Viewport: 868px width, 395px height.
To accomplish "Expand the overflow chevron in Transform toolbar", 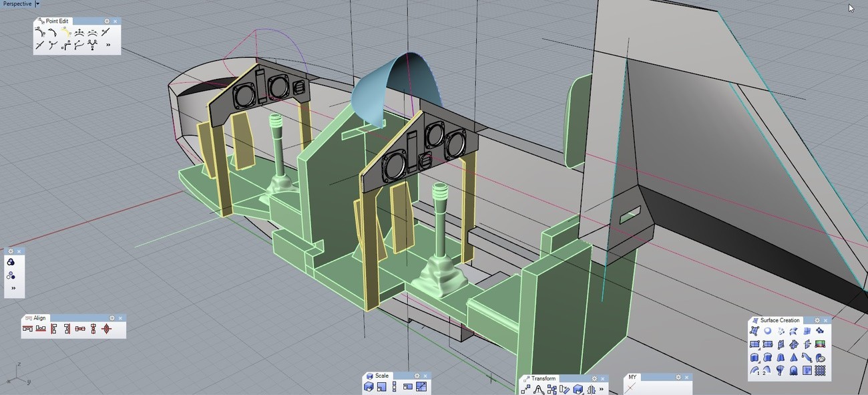I will pos(602,389).
